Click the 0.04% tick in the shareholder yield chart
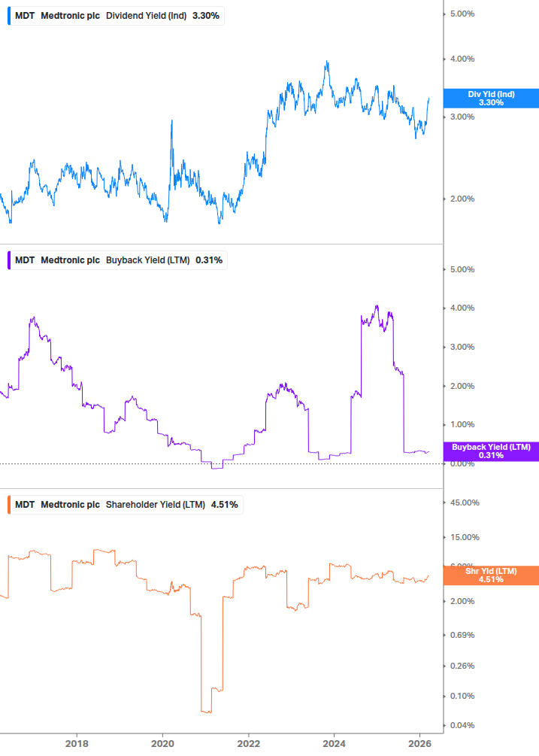This screenshot has height=756, width=539. pyautogui.click(x=462, y=725)
